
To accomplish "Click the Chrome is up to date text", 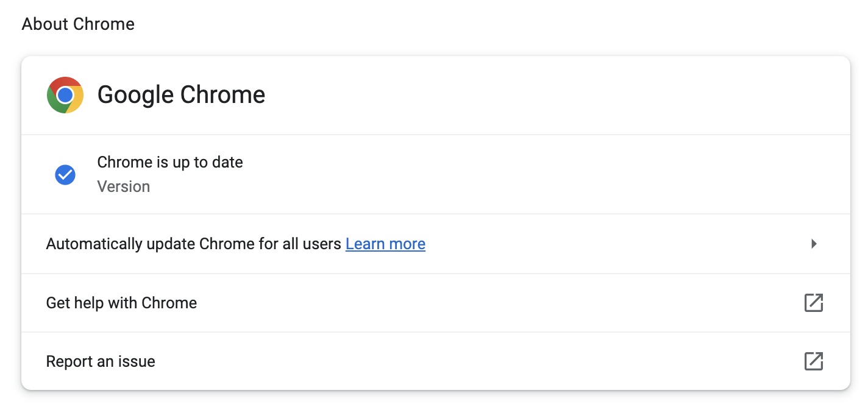I will [x=169, y=162].
